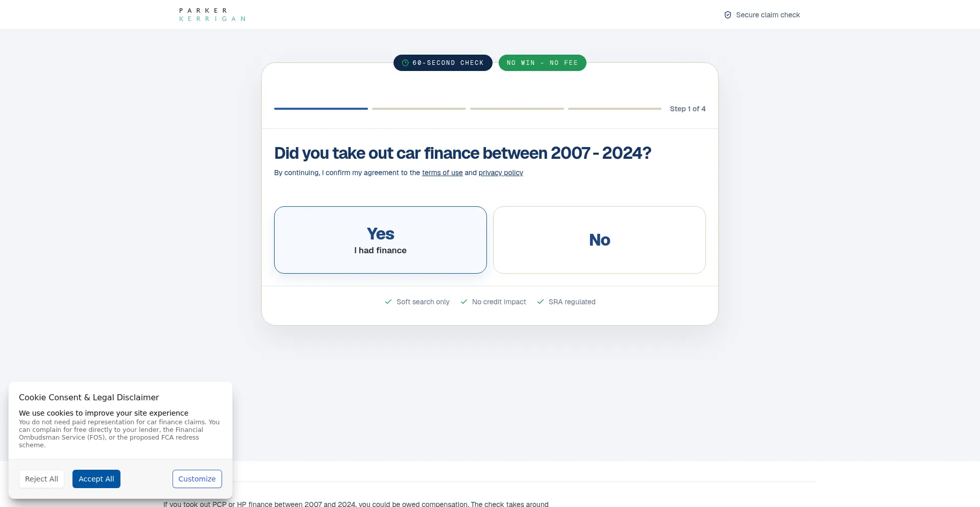Click the Soft search only checkmark icon

click(x=388, y=302)
